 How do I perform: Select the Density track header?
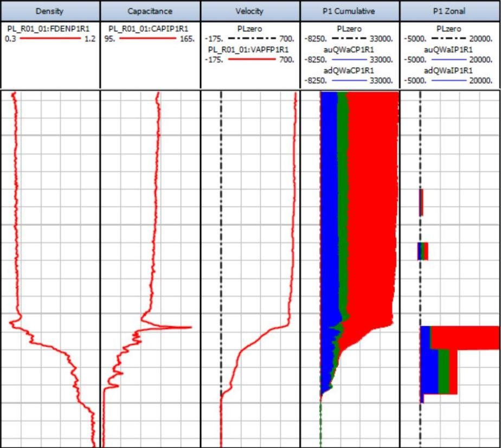(x=50, y=11)
